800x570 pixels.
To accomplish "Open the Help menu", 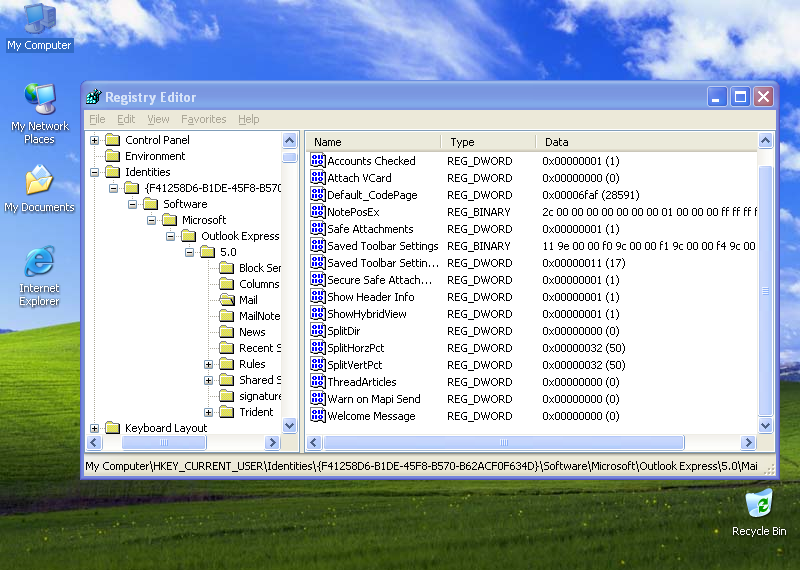I will click(248, 119).
